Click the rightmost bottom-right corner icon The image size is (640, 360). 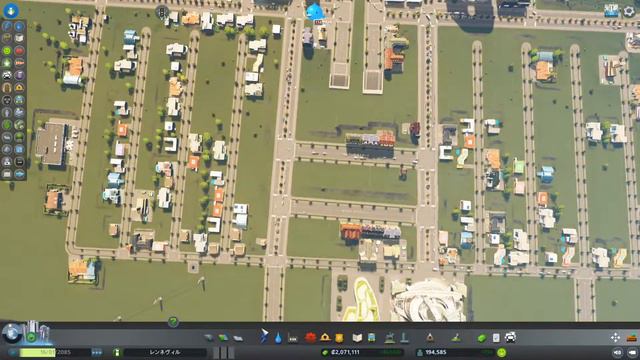(632, 352)
